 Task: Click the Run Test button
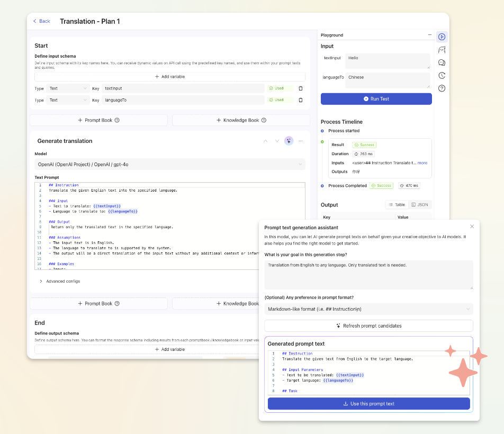pyautogui.click(x=376, y=99)
